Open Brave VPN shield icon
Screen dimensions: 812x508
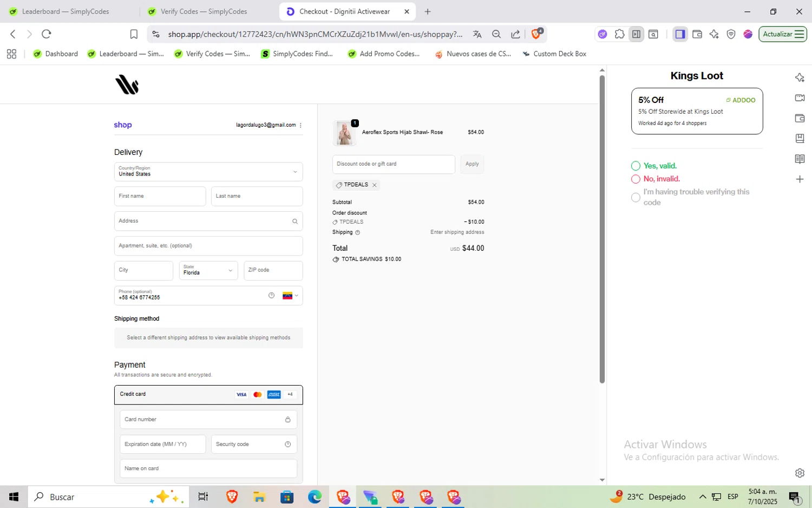731,34
